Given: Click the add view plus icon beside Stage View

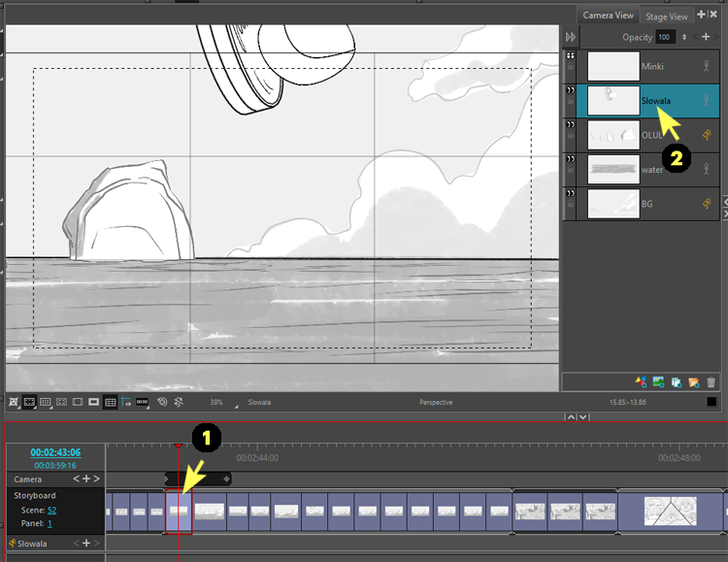Looking at the screenshot, I should (x=701, y=15).
